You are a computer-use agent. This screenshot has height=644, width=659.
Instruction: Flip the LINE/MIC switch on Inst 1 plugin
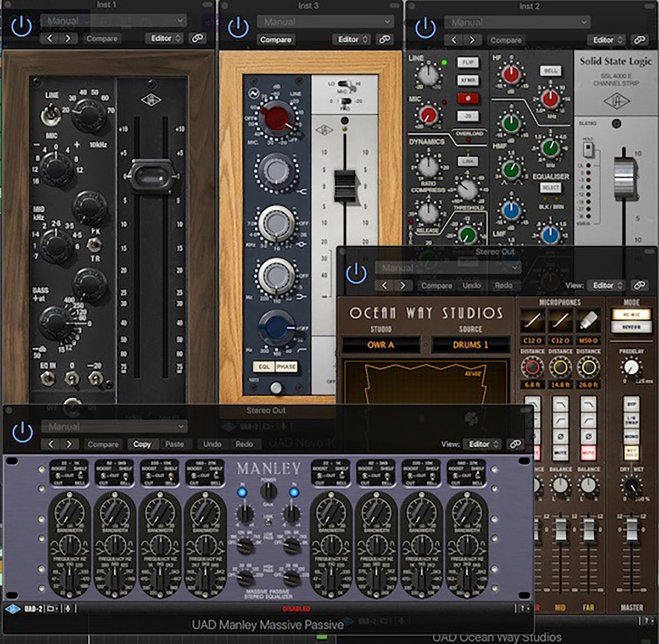pos(52,114)
